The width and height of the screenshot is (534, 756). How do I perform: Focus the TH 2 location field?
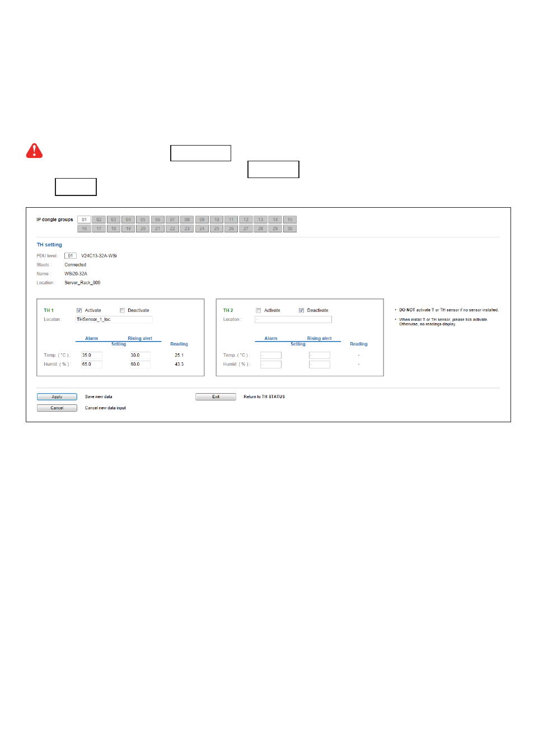293,319
